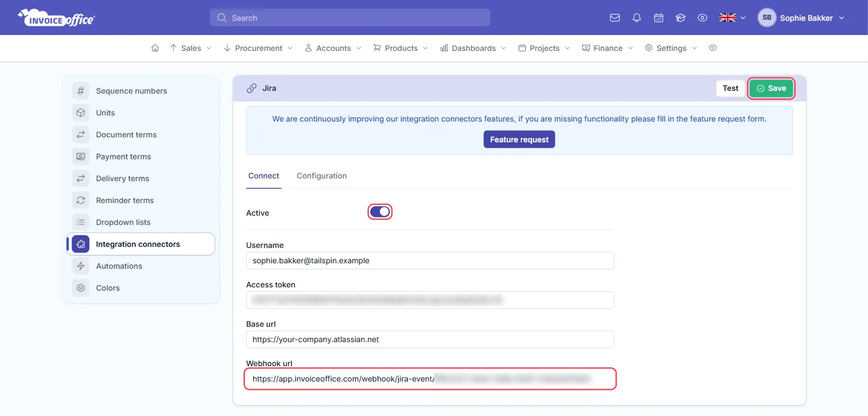Screen dimensions: 868x416
Task: Go to the home icon in navigation
Action: pos(155,48)
